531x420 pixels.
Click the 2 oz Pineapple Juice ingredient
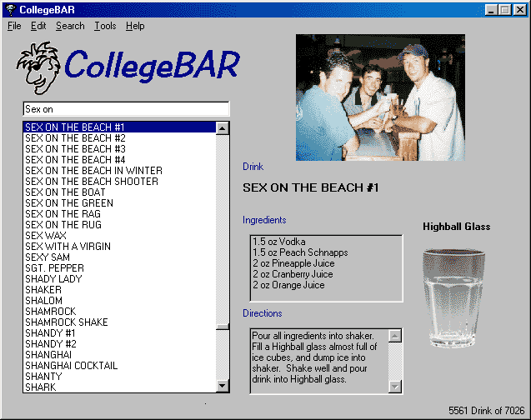click(x=293, y=263)
